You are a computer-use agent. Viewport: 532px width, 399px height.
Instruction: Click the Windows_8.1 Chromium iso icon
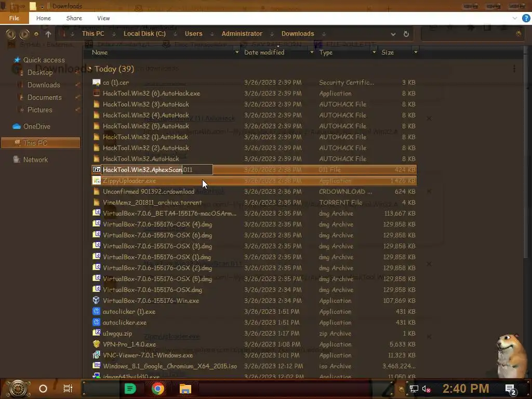pyautogui.click(x=96, y=366)
